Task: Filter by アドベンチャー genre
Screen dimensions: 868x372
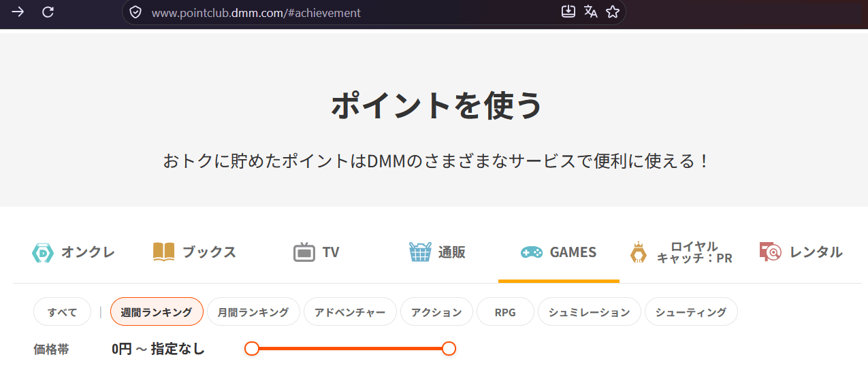Action: click(350, 312)
